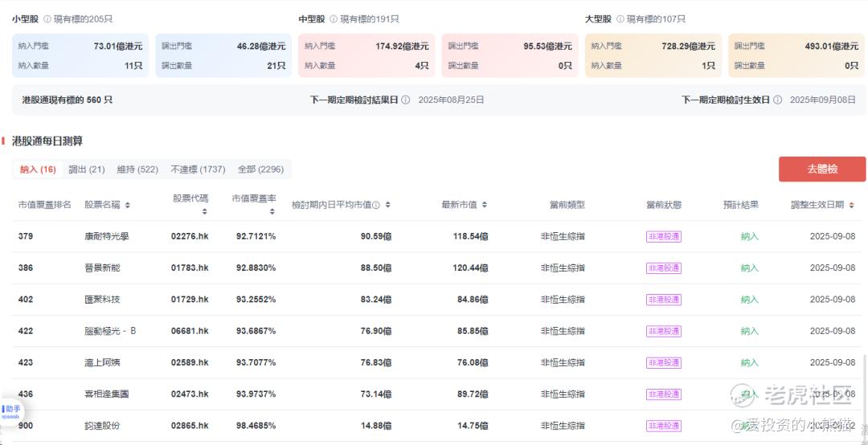Click stock name 康耐特光學 in the table
Screen dimensions: 868x445
pos(106,237)
